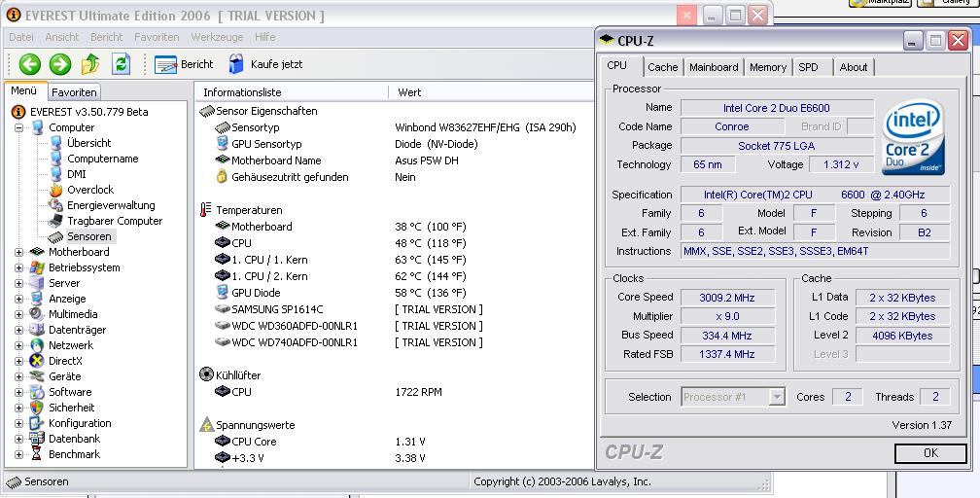Viewport: 980px width, 498px height.
Task: Click the Kaufe jetzt shopping bag button
Action: point(265,64)
